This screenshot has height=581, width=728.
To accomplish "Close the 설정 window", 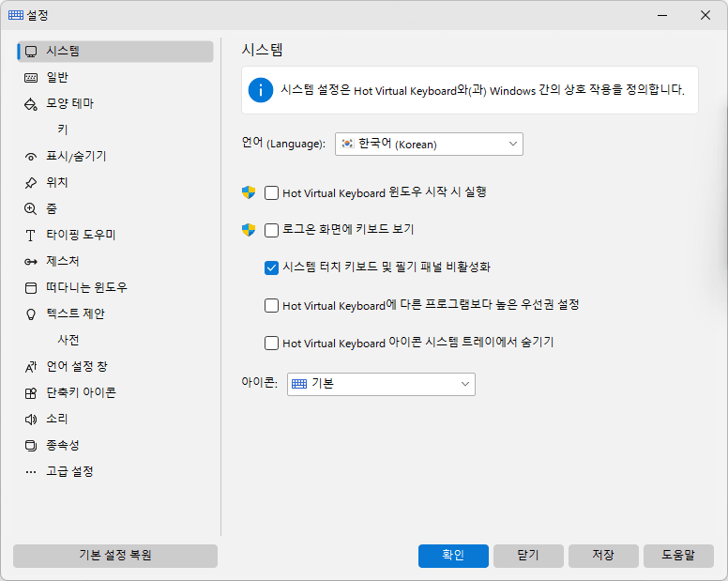I will tap(705, 15).
